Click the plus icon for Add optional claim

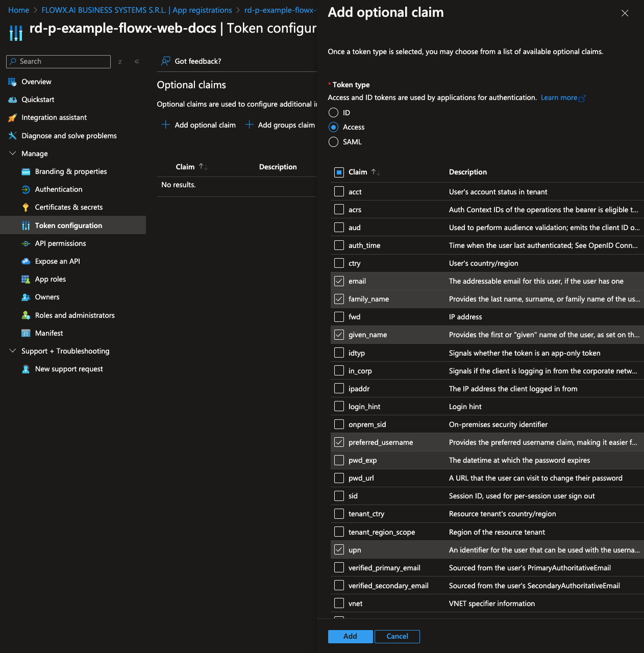point(165,124)
